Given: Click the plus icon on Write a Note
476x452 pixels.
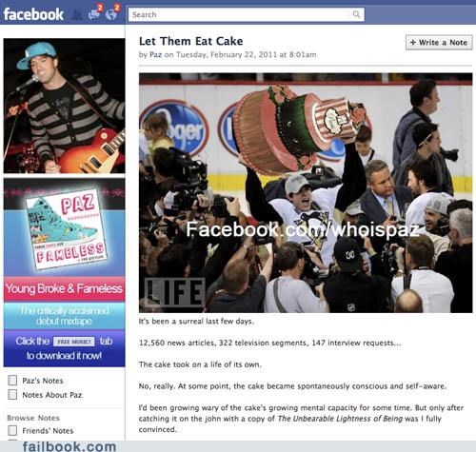Looking at the screenshot, I should click(413, 43).
